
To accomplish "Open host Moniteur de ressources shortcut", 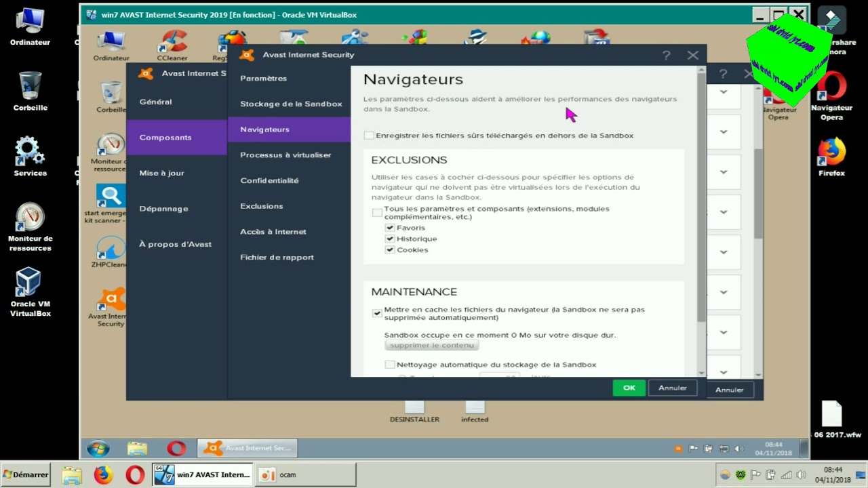I will 30,227.
